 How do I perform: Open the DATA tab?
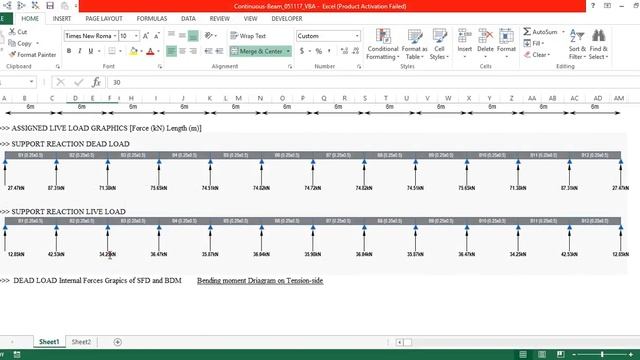tap(188, 19)
